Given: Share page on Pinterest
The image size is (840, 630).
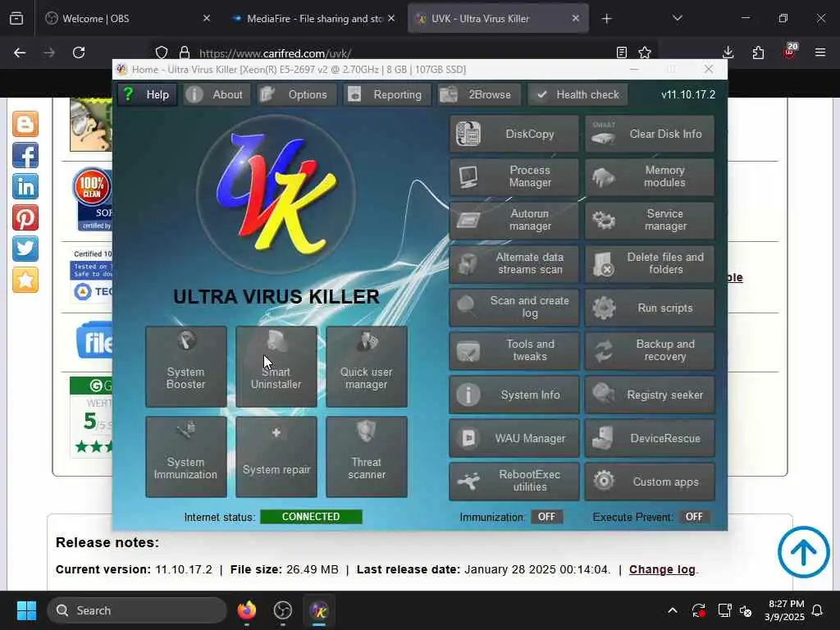Looking at the screenshot, I should pos(25,217).
